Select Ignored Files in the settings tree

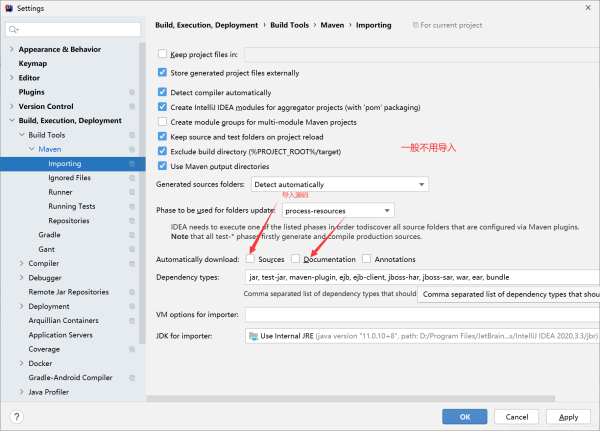(x=69, y=178)
